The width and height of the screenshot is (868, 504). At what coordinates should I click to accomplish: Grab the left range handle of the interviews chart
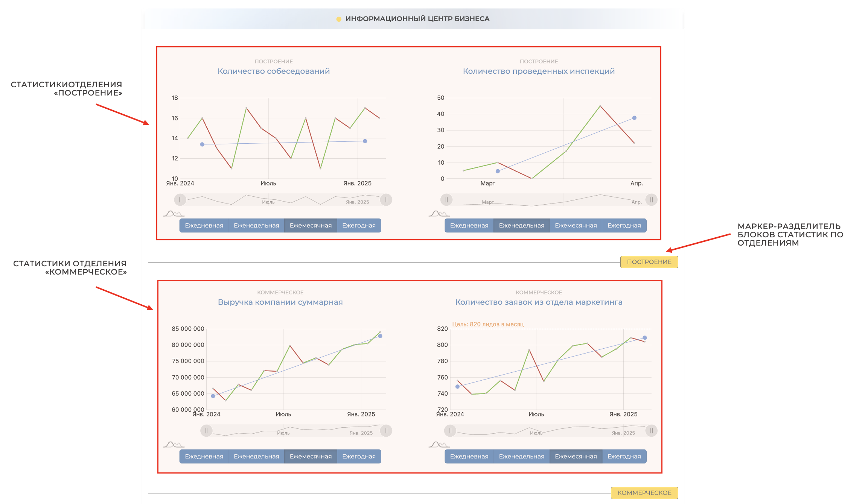click(x=180, y=200)
